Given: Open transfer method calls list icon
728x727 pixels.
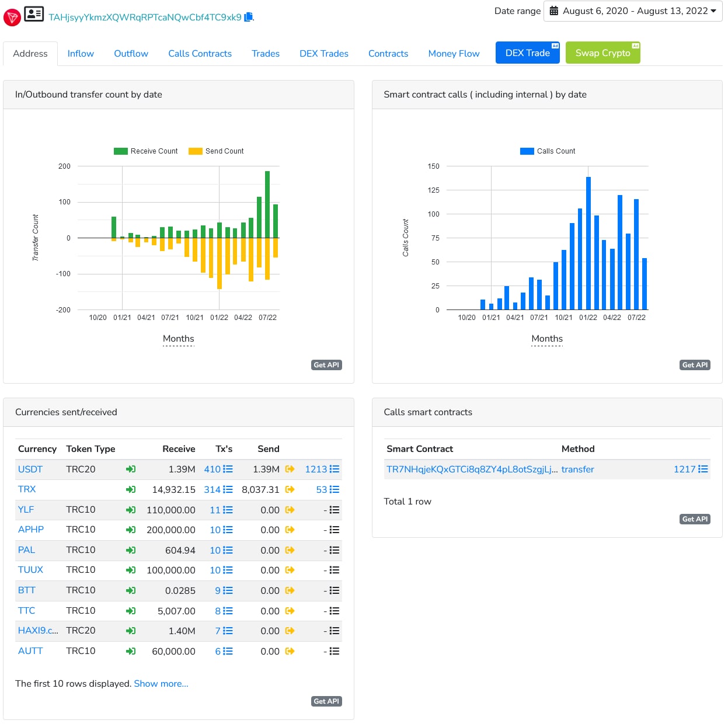Looking at the screenshot, I should click(x=703, y=469).
